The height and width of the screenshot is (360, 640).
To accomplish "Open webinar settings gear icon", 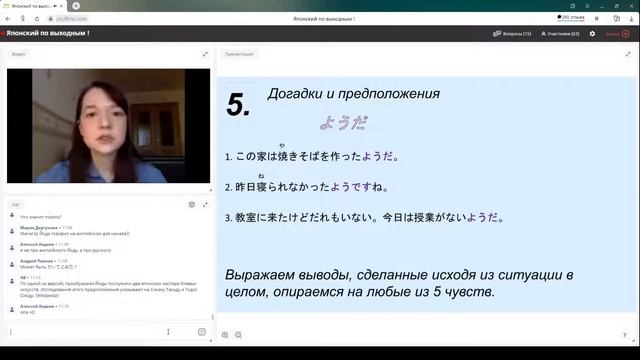I will coord(592,34).
